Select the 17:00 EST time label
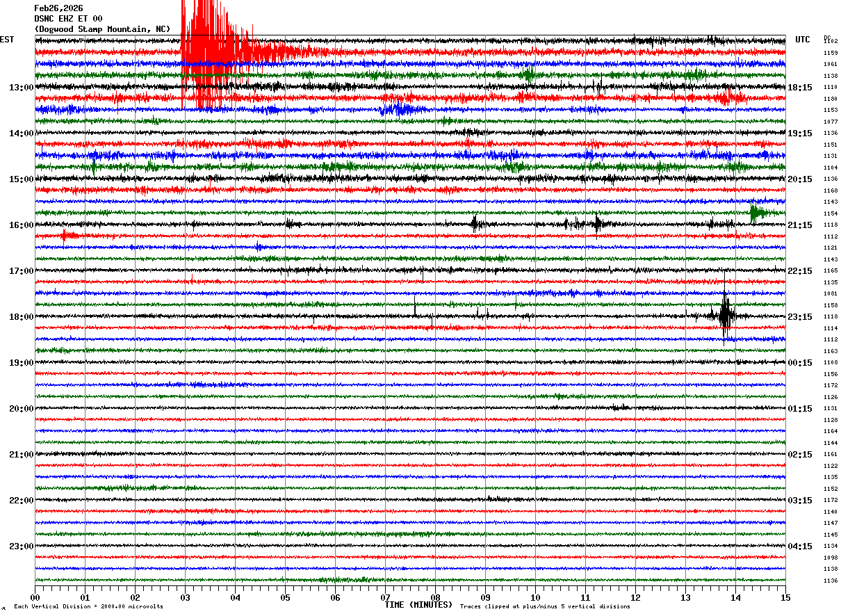This screenshot has height=616, width=841. click(x=22, y=270)
